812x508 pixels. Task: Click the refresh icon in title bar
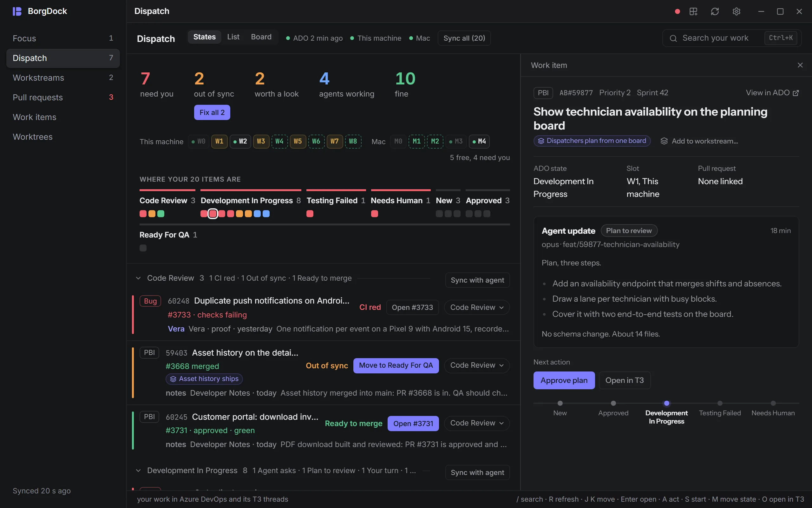tap(715, 11)
